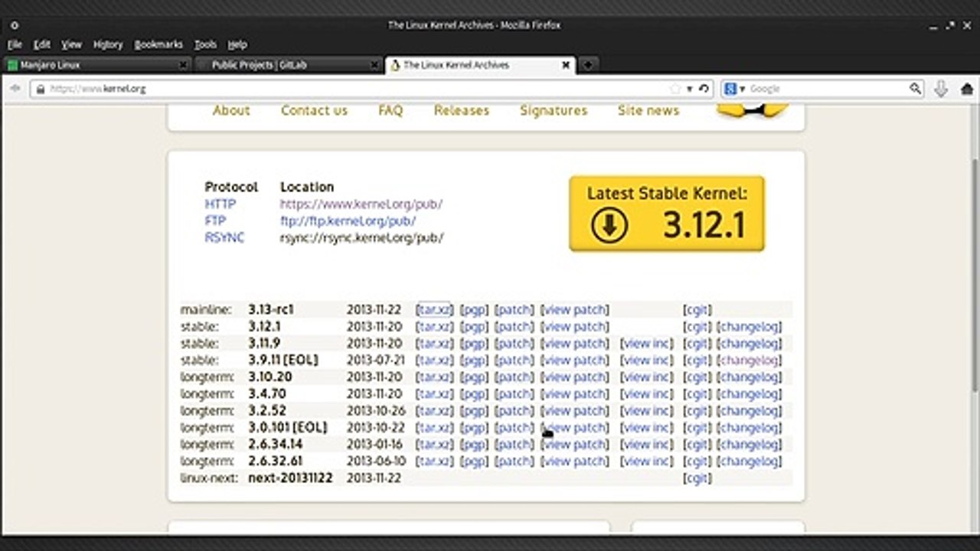The image size is (980, 551).
Task: Click the FTP protocol link
Action: pyautogui.click(x=215, y=221)
